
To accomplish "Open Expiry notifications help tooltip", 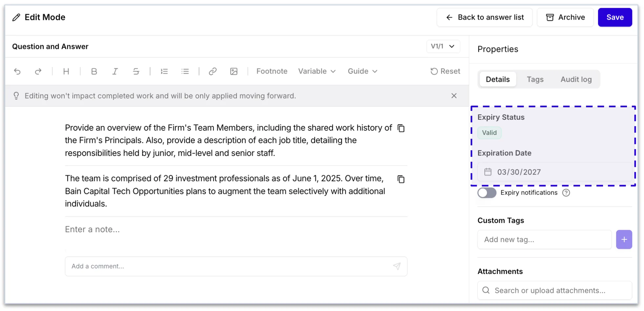I will pos(566,193).
